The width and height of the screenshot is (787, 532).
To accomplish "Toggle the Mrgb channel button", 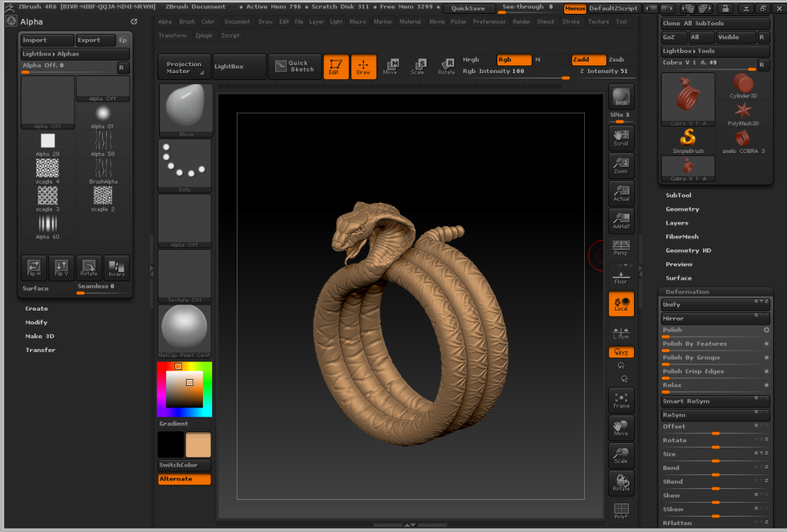I will click(470, 58).
